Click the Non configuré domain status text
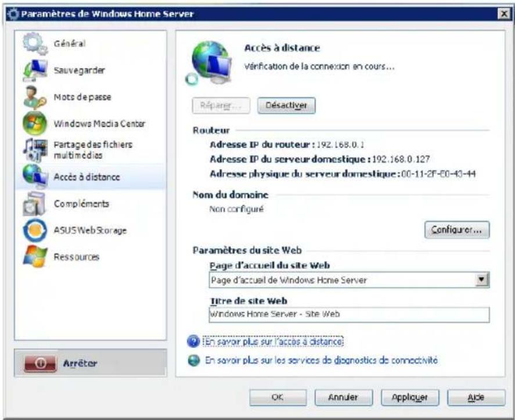 [236, 209]
